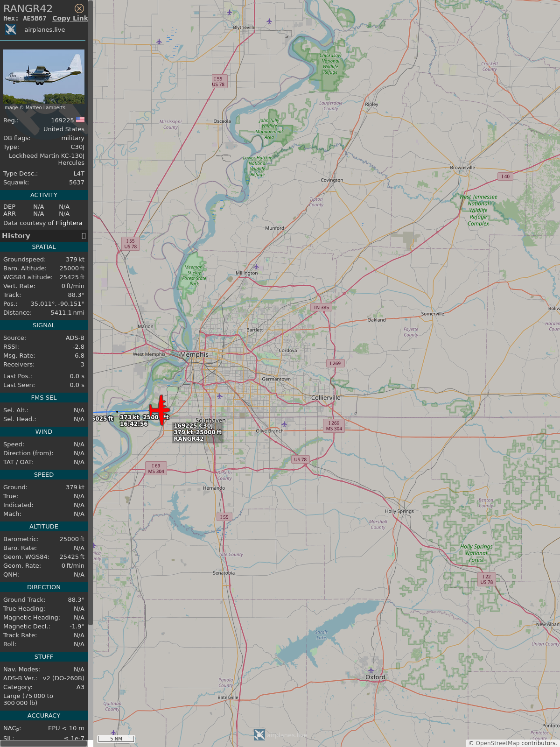This screenshot has width=560, height=747.
Task: Click the info panel vertical scrollbar
Action: coord(91,313)
